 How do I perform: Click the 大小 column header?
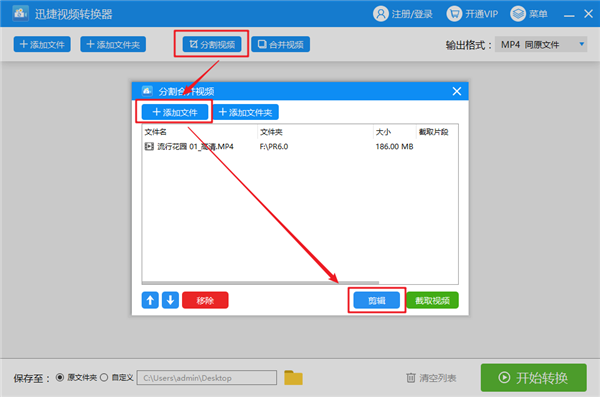point(383,132)
